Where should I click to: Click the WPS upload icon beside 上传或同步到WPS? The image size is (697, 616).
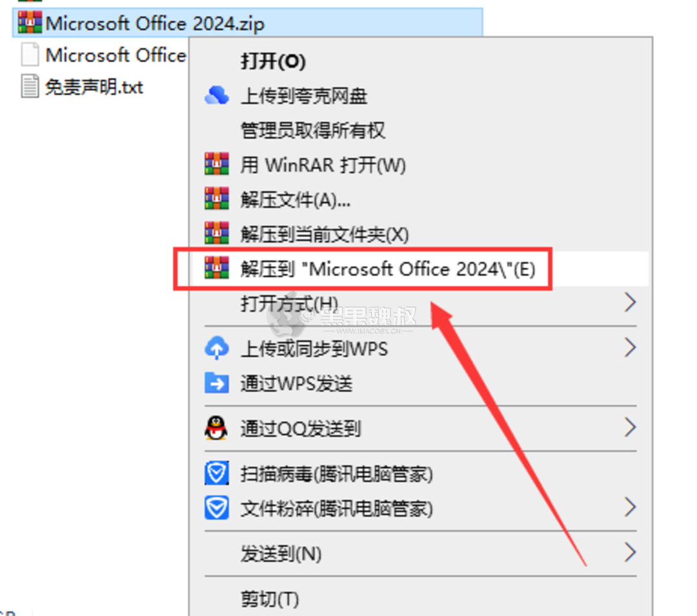(217, 348)
